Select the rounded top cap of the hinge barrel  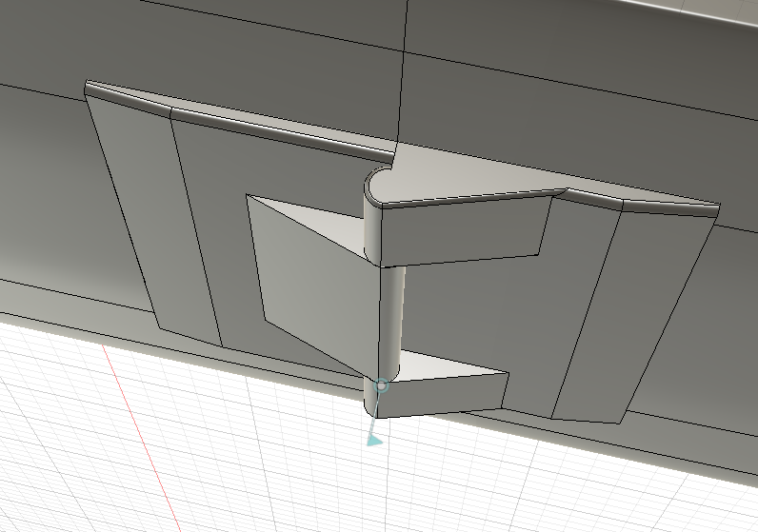(x=378, y=187)
